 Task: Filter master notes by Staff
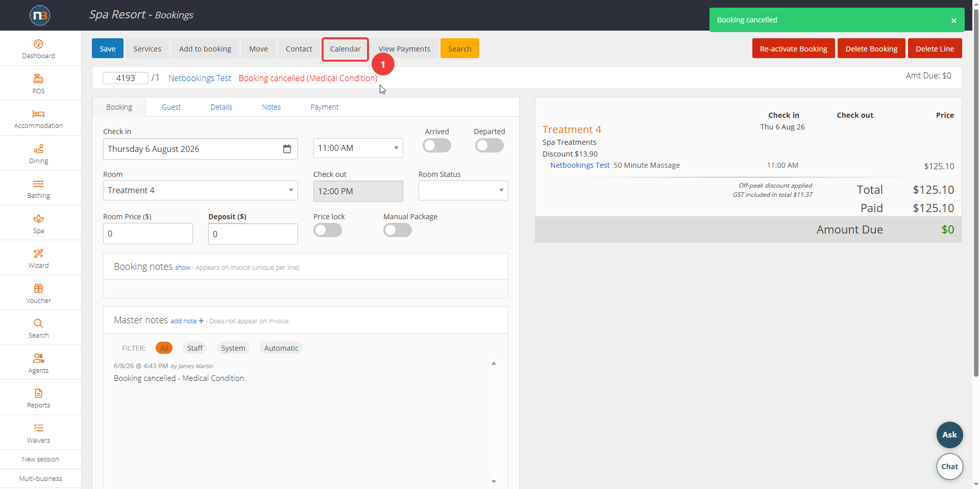pyautogui.click(x=194, y=348)
